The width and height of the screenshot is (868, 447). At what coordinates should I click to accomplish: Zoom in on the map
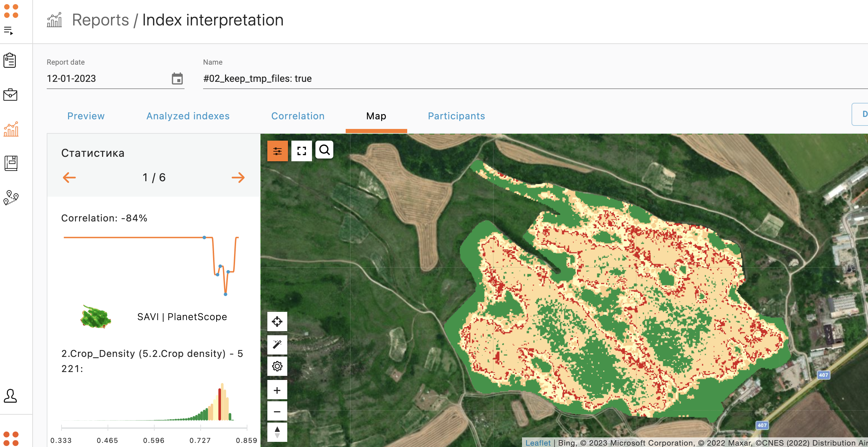coord(277,390)
